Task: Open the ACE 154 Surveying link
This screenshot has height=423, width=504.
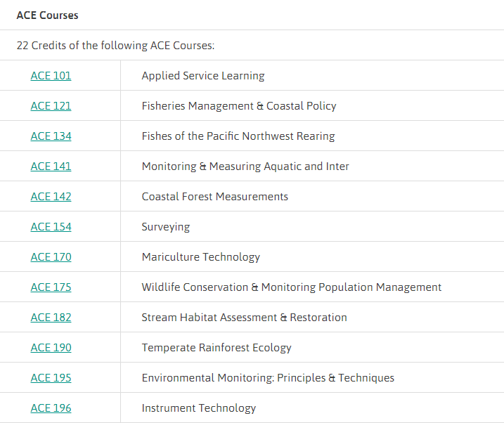Action: click(x=51, y=227)
